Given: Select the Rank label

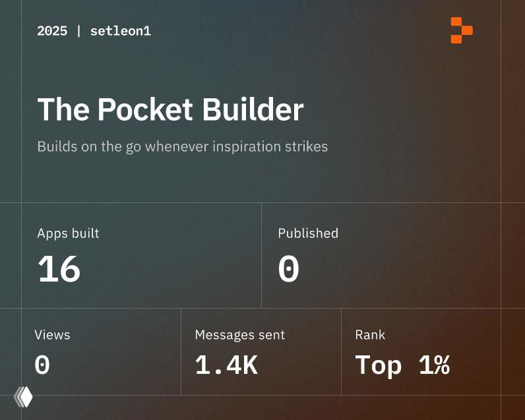Looking at the screenshot, I should click(369, 334).
